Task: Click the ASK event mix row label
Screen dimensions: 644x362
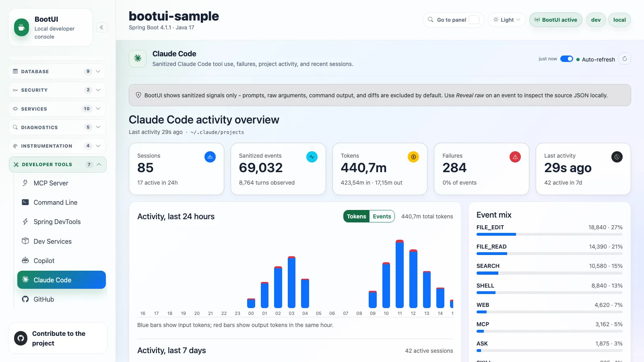Action: click(x=482, y=343)
